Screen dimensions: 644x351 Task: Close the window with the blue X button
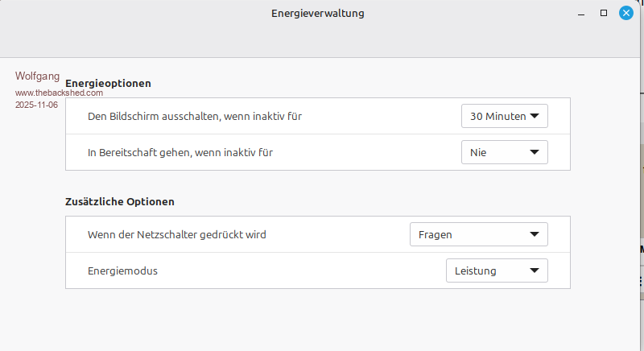point(625,14)
